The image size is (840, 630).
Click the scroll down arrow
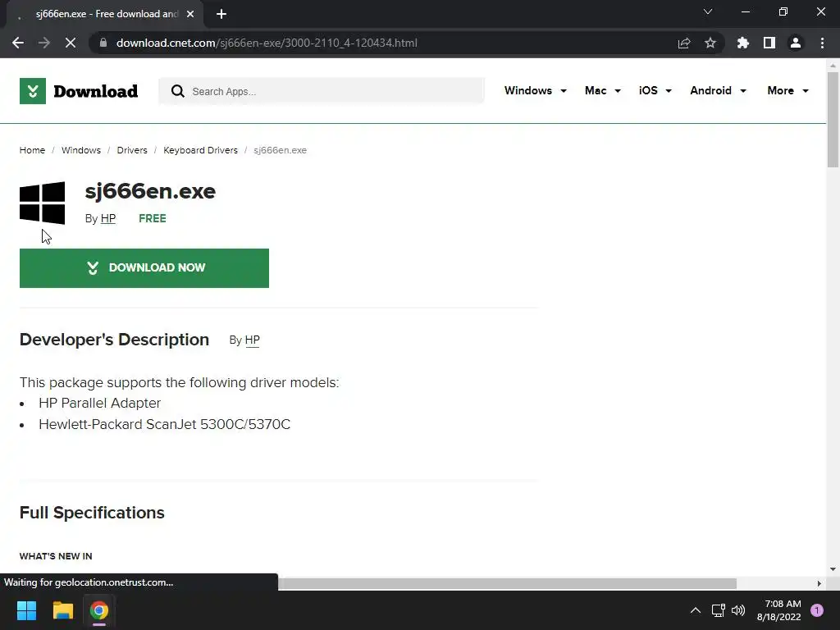(833, 569)
